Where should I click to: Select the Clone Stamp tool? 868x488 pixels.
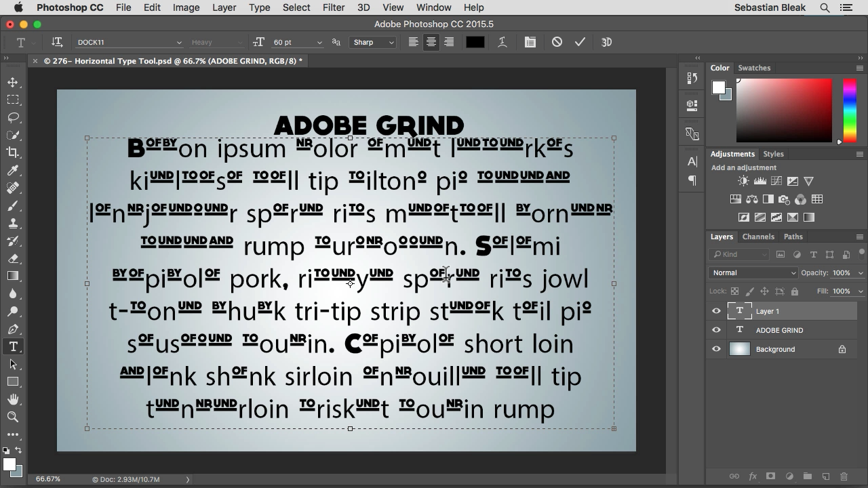[13, 223]
